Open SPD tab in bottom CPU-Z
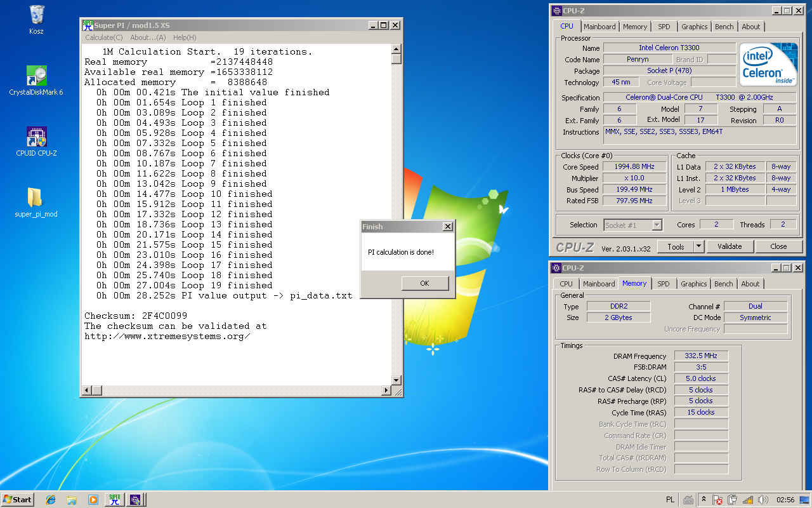812x508 pixels. [663, 284]
